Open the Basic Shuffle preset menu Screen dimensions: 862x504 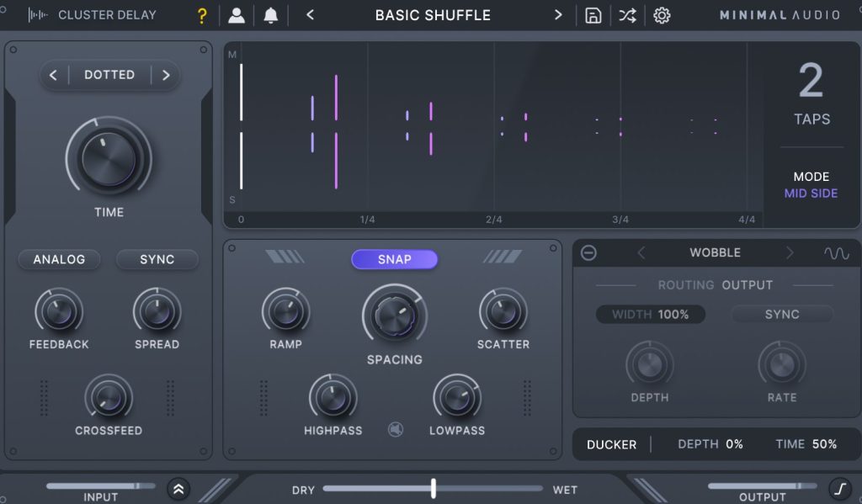pos(433,15)
